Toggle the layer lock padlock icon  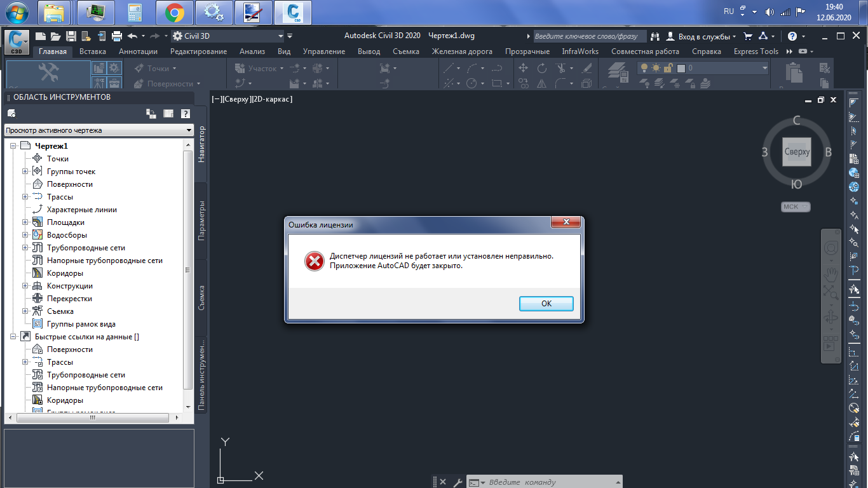pyautogui.click(x=668, y=68)
